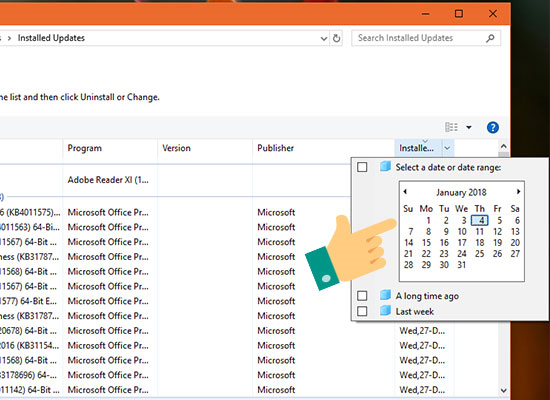Pick January 10 in the calendar

click(462, 232)
